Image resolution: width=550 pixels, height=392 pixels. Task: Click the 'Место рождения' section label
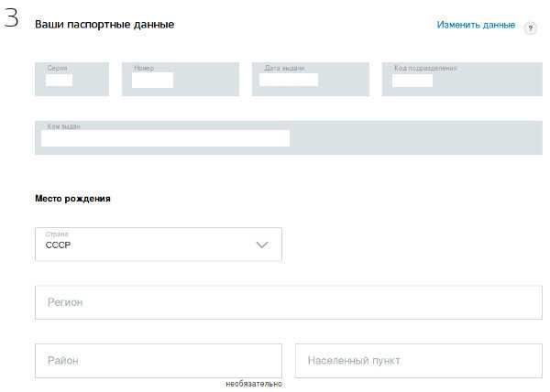point(72,198)
